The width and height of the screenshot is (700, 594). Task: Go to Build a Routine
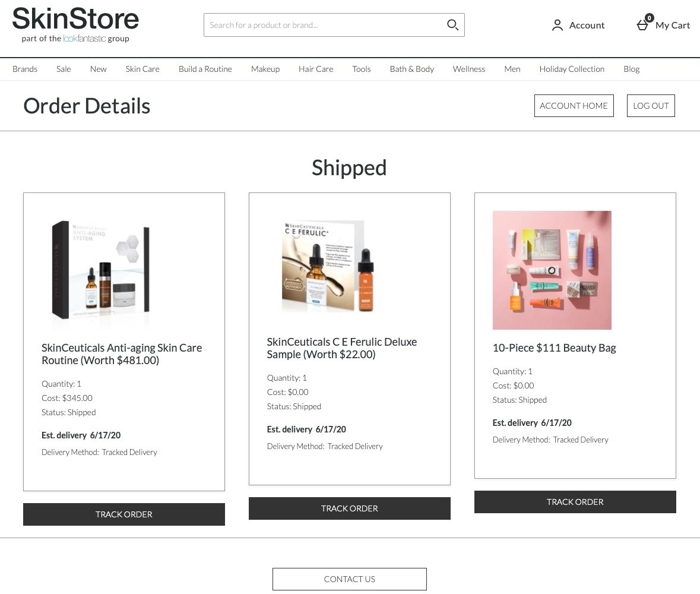[205, 69]
